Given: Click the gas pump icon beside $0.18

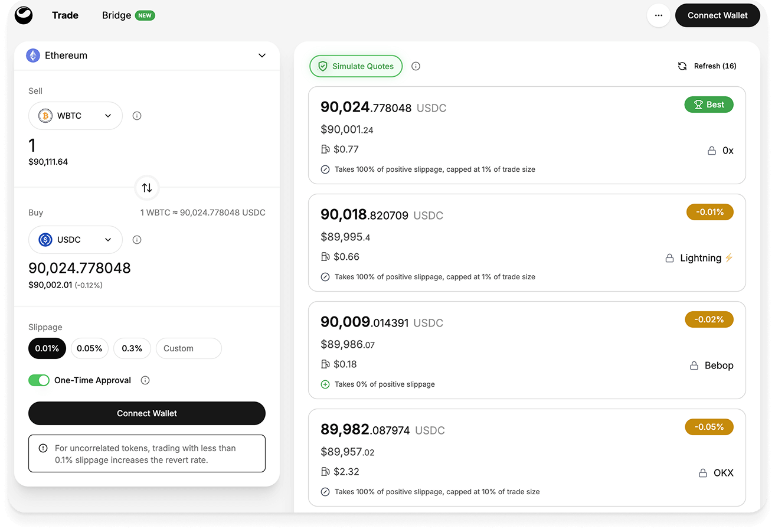Looking at the screenshot, I should point(325,364).
